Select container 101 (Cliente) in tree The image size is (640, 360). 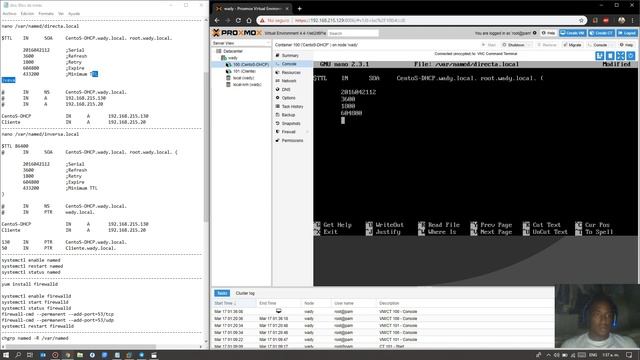click(x=244, y=71)
